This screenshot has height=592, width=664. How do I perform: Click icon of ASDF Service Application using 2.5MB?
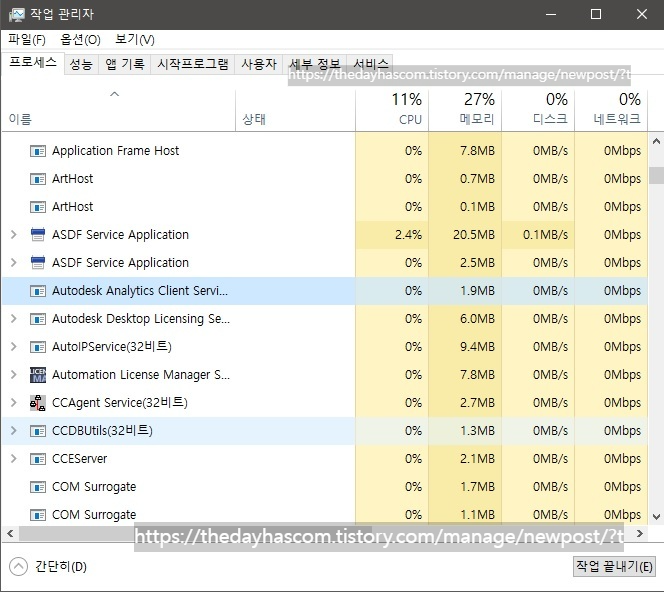38,263
